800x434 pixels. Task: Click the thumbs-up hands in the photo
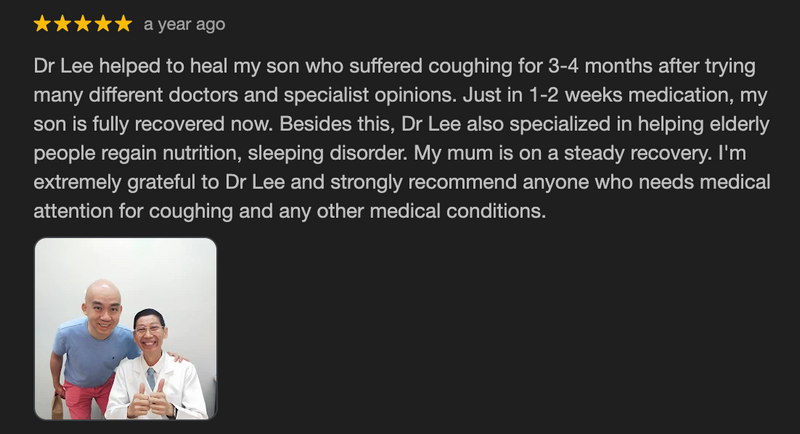148,402
